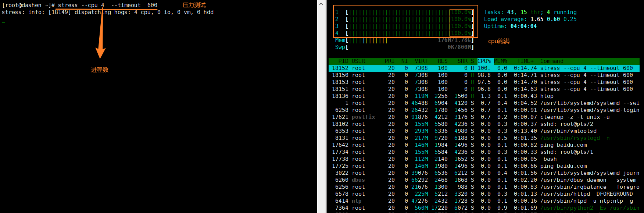Sort htop list by USER column header
Viewport: 644px width, 213px height.
(358, 61)
